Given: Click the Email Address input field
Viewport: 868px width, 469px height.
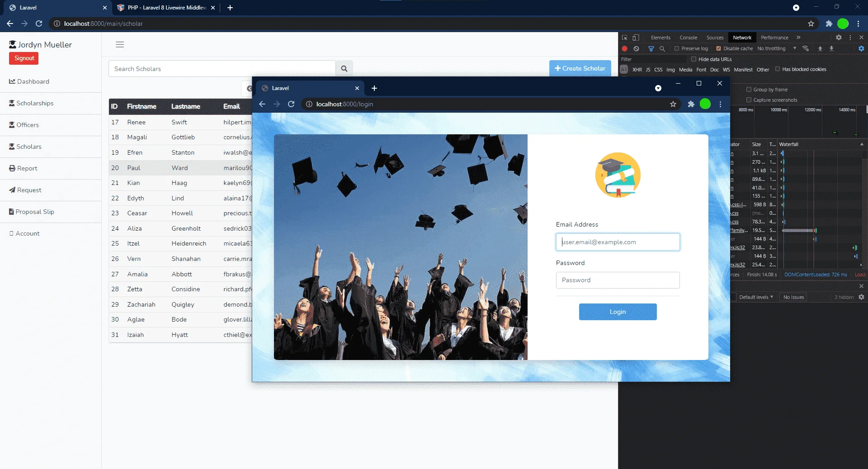Looking at the screenshot, I should click(618, 242).
